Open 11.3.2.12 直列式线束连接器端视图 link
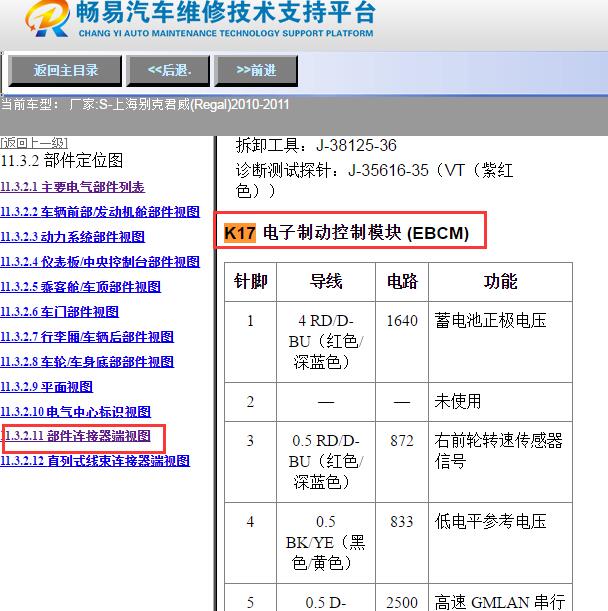Image resolution: width=608 pixels, height=611 pixels. point(95,461)
